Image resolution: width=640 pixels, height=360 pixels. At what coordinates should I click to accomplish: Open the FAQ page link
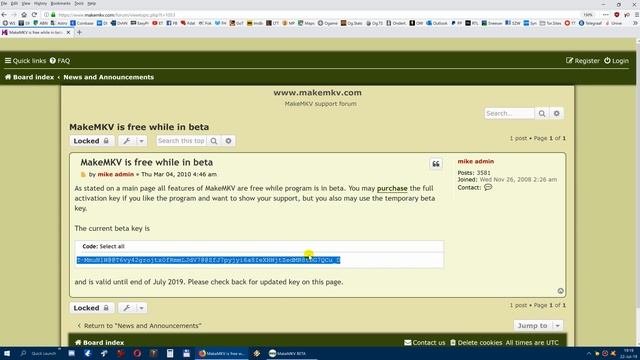60,61
